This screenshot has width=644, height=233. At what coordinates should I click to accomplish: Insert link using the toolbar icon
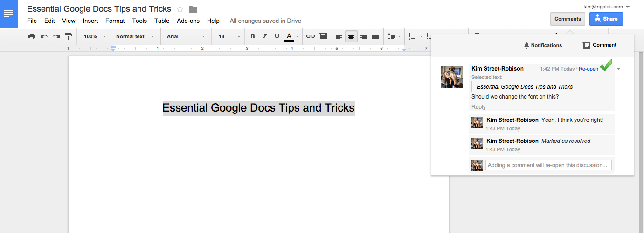[x=311, y=36]
